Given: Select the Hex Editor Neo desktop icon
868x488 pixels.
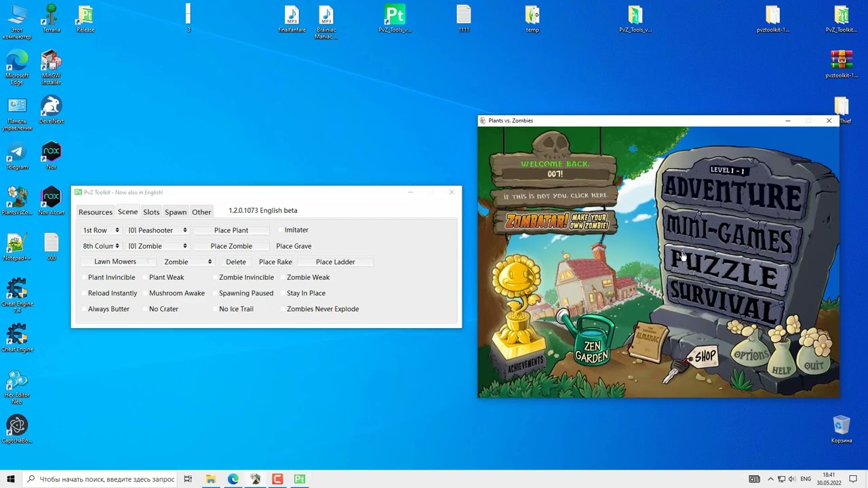Looking at the screenshot, I should tap(17, 388).
